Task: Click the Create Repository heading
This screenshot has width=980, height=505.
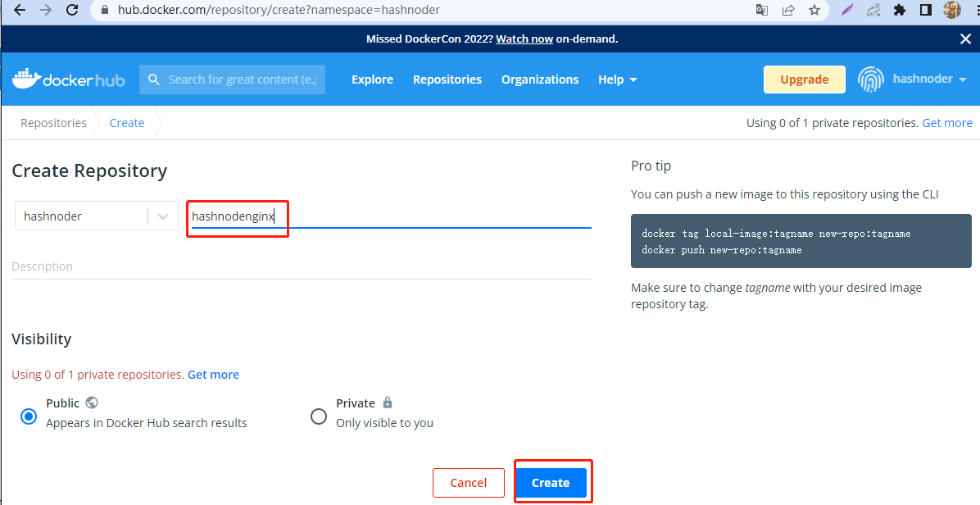Action: click(89, 171)
